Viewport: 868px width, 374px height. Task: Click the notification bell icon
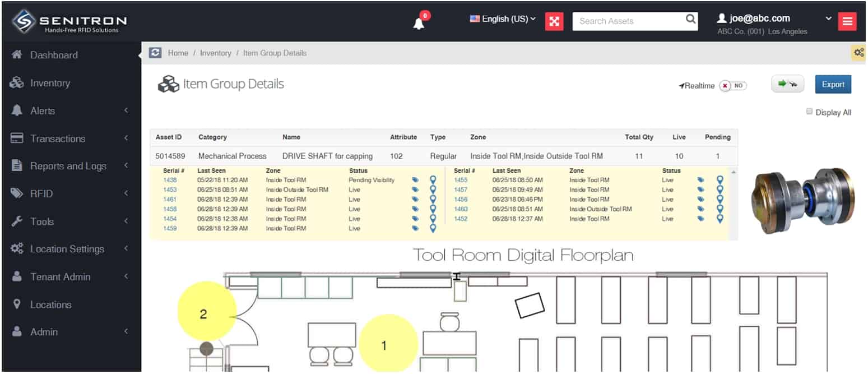coord(419,23)
